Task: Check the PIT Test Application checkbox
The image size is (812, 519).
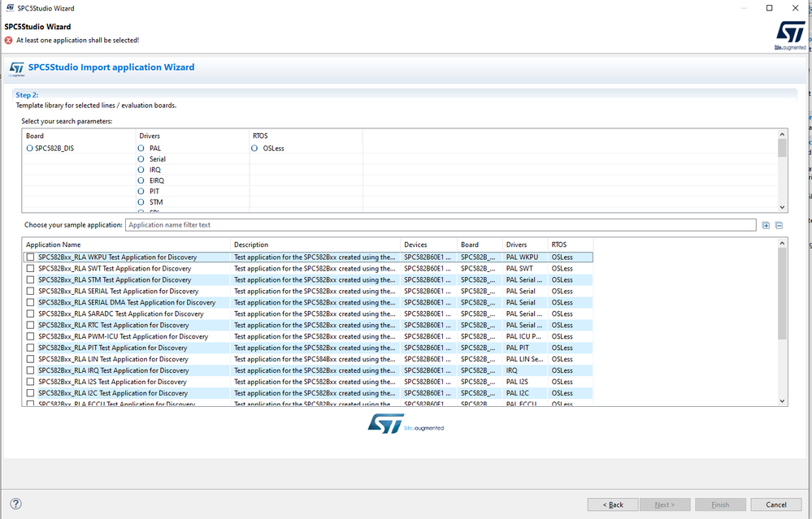Action: pos(31,348)
